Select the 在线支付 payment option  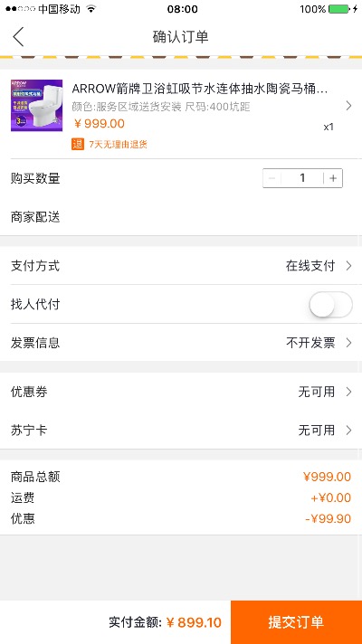click(x=310, y=266)
